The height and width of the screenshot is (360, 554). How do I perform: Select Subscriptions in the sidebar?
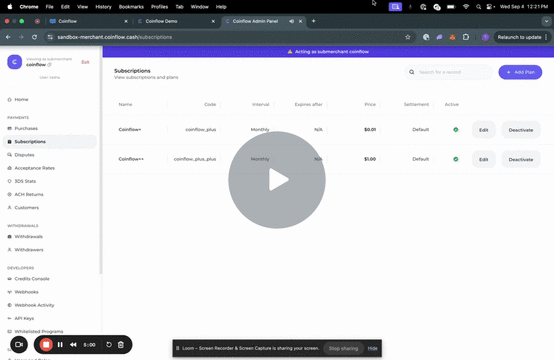click(49, 142)
